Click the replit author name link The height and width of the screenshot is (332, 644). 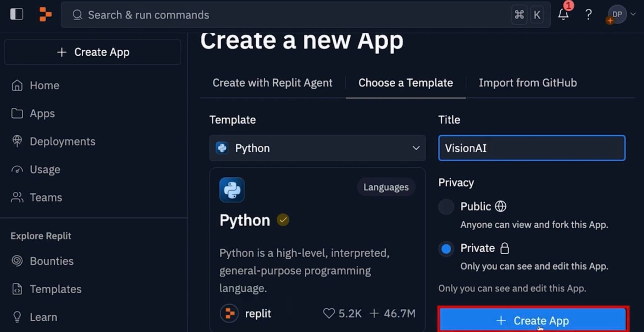pyautogui.click(x=258, y=313)
